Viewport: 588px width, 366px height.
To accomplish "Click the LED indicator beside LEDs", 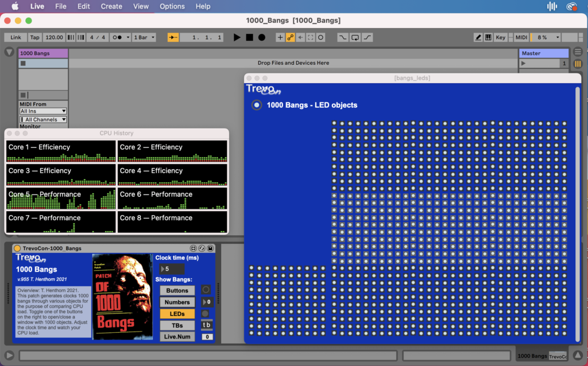I will pyautogui.click(x=205, y=314).
